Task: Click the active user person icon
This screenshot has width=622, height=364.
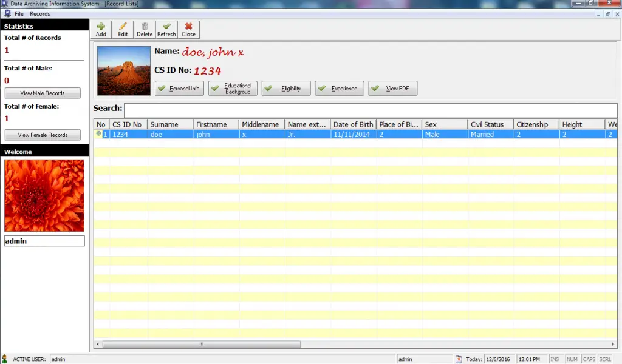Action: click(4, 359)
